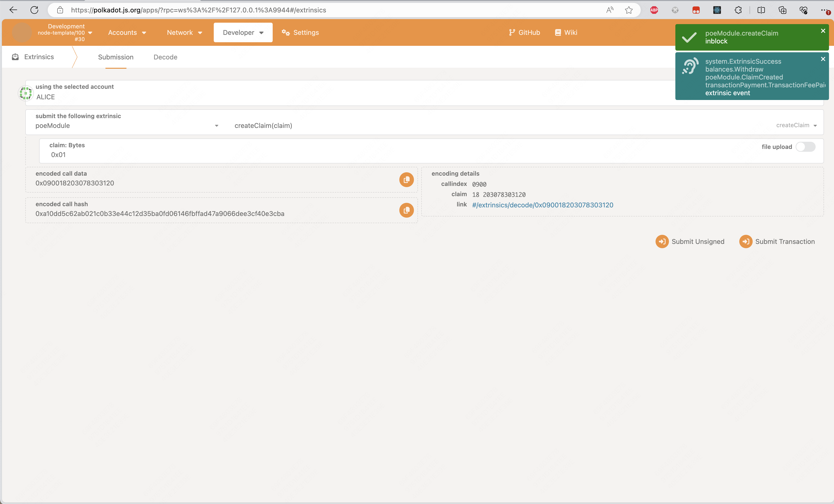The height and width of the screenshot is (504, 834).
Task: Click the ALICE account identicon
Action: (26, 93)
